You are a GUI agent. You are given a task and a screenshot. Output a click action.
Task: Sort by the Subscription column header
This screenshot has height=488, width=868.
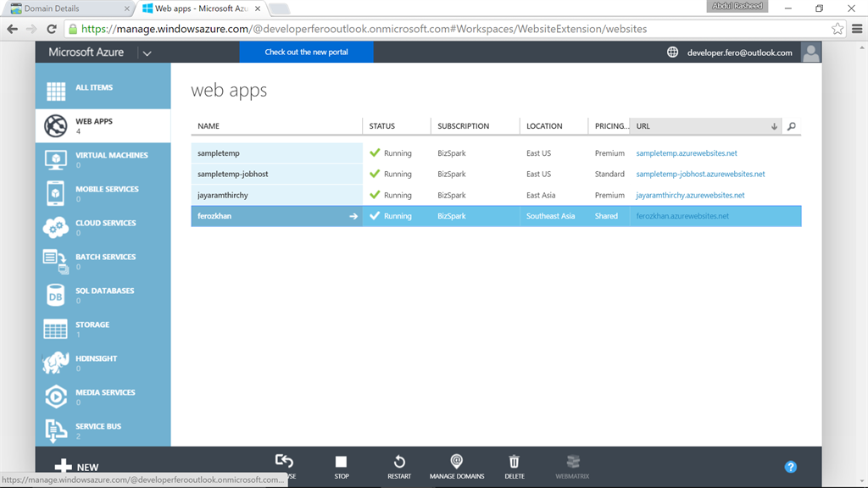475,126
